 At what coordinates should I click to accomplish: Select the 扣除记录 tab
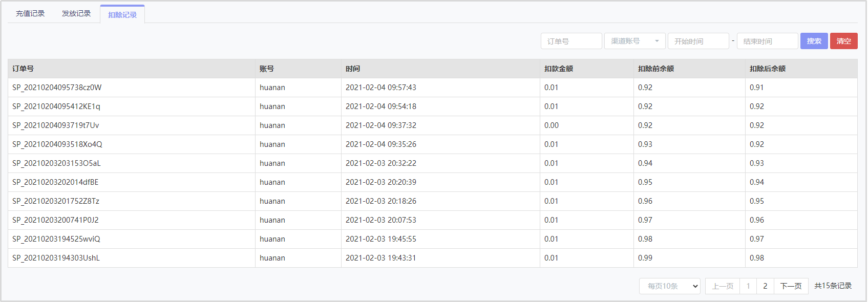click(122, 14)
